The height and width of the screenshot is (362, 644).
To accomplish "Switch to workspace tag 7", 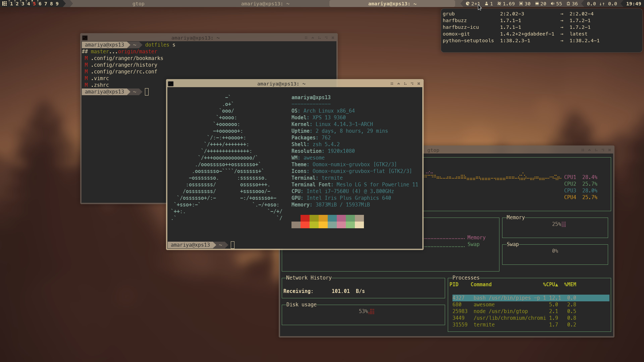I will 46,4.
